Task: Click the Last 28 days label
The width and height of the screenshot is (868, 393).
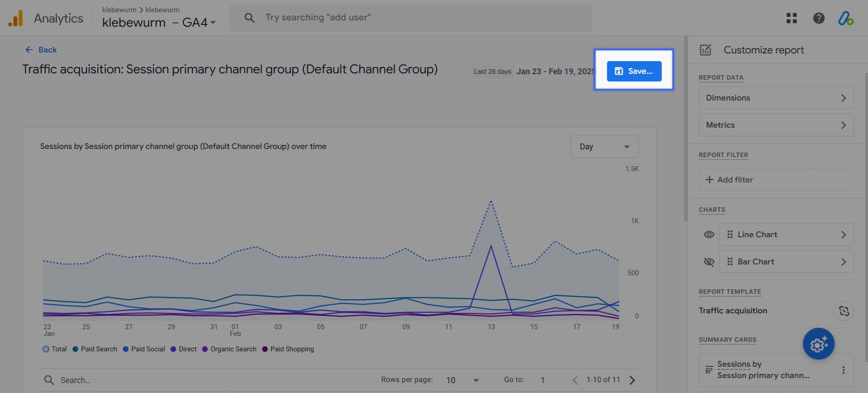Action: click(x=492, y=72)
